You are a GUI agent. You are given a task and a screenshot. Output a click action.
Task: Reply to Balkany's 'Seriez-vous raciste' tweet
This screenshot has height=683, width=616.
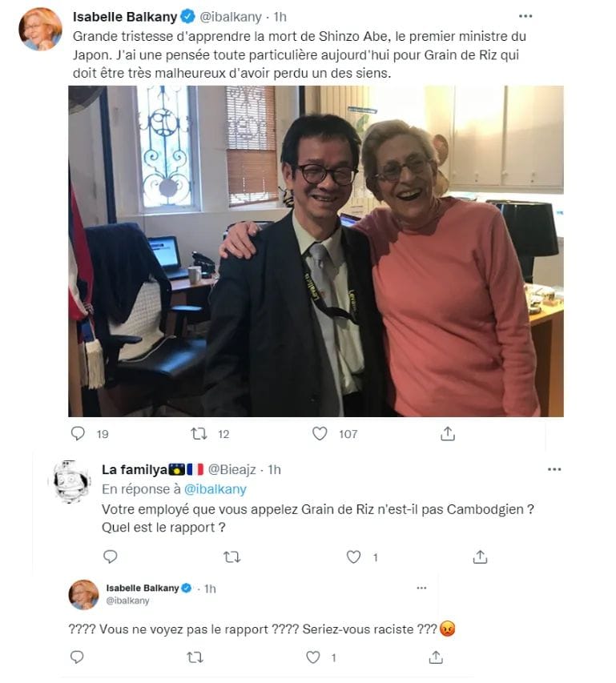pyautogui.click(x=77, y=657)
